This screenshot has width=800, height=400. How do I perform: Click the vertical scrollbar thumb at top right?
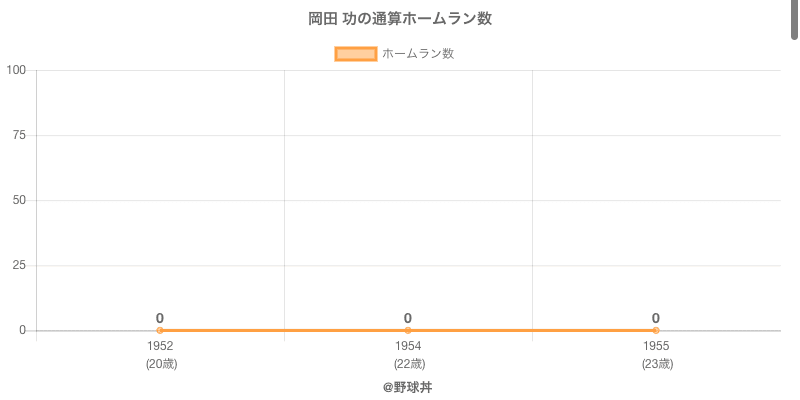tap(795, 20)
